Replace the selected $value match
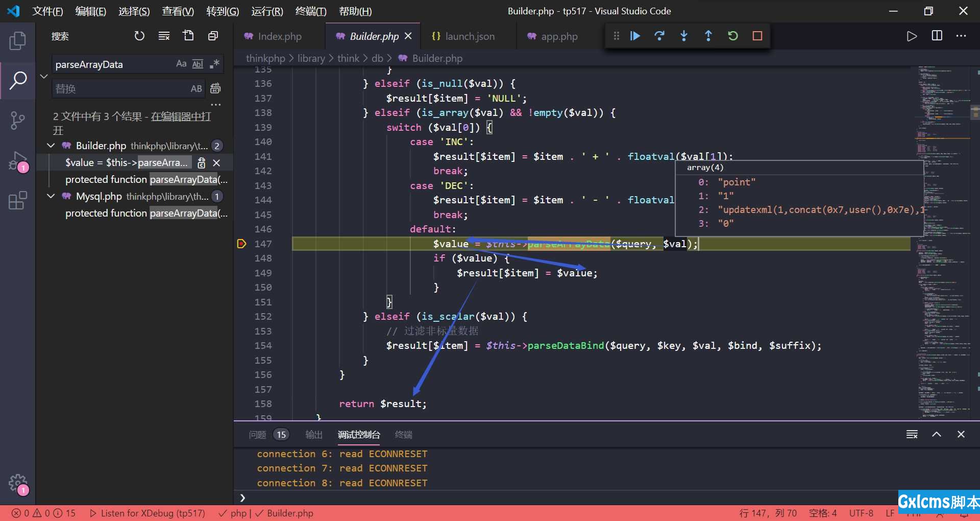Image resolution: width=980 pixels, height=521 pixels. click(x=202, y=163)
